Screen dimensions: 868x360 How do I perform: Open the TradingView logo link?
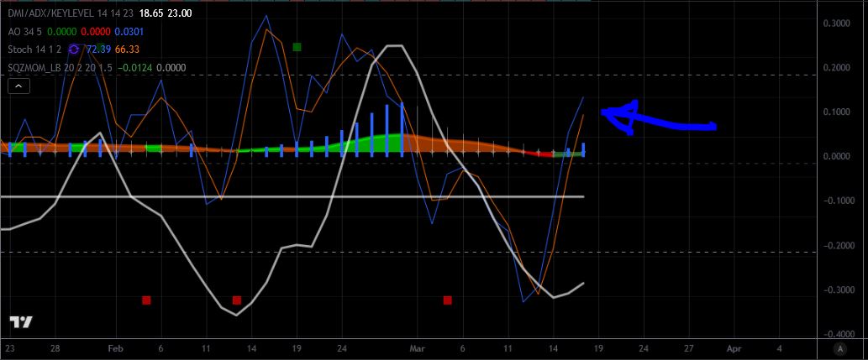22,322
